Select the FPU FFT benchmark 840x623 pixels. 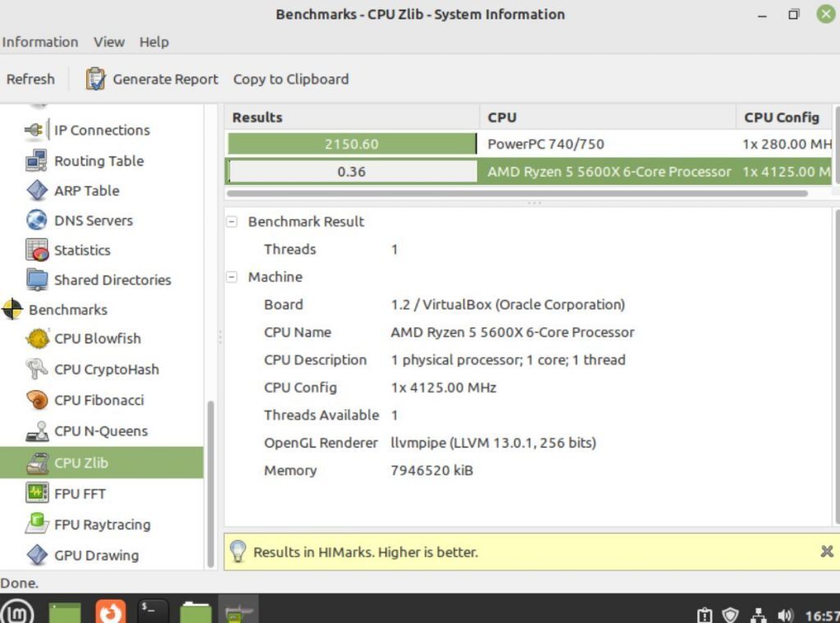click(x=82, y=493)
